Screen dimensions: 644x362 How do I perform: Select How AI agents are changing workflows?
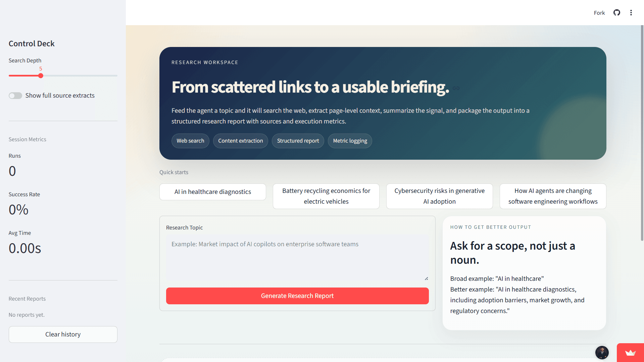tap(553, 196)
